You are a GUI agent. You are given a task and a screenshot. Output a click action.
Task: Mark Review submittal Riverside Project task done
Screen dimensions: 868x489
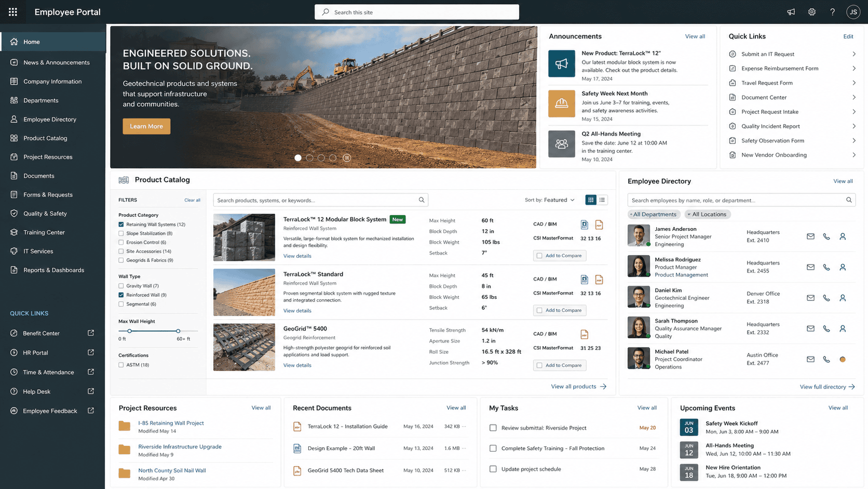click(x=493, y=428)
